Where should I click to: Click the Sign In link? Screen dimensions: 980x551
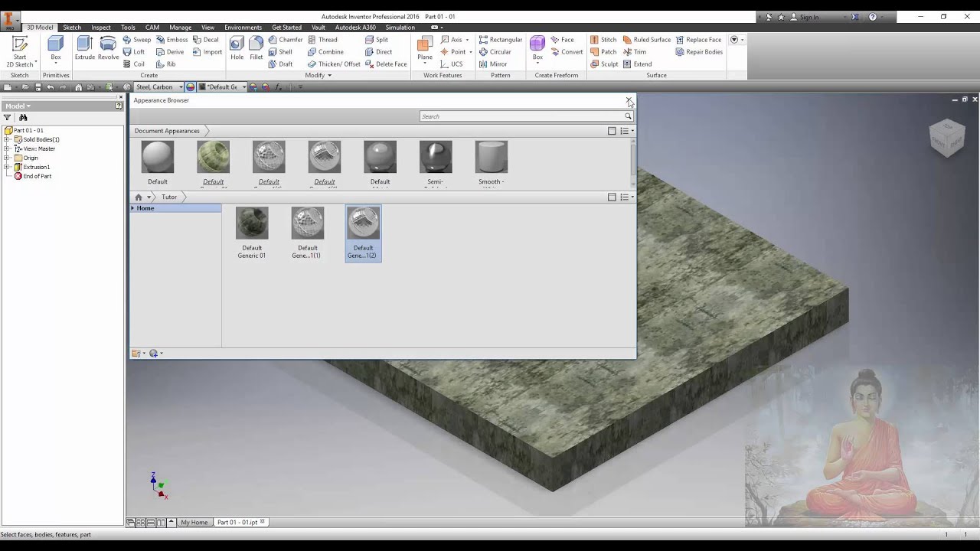[810, 17]
